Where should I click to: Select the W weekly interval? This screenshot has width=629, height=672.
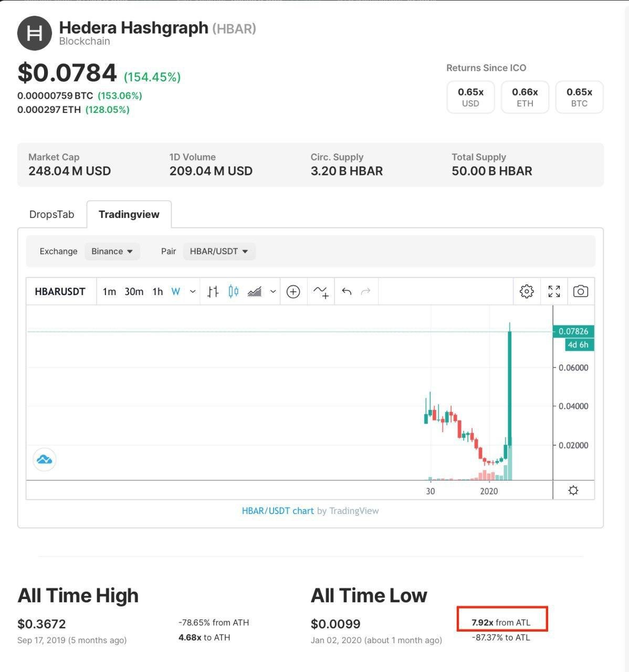[176, 291]
